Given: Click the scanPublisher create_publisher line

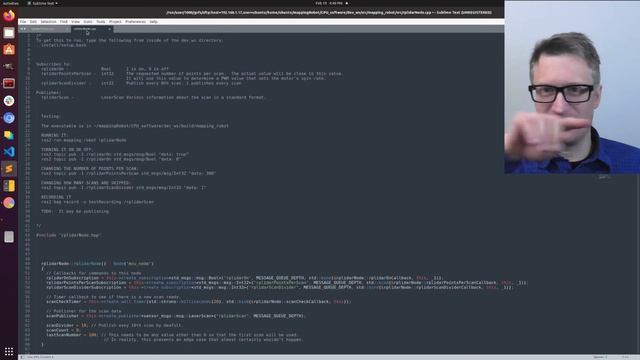Looking at the screenshot, I should tap(176, 316).
